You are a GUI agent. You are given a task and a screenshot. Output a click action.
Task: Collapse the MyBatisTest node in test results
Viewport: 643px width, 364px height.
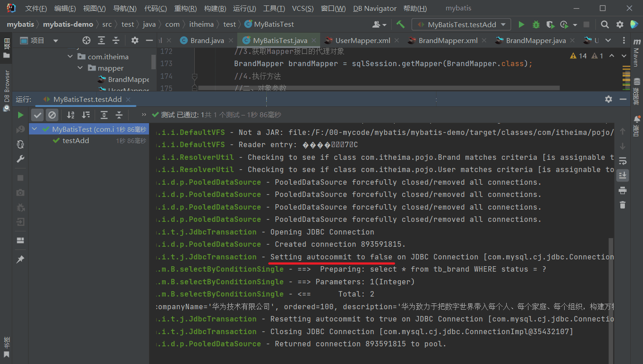(34, 129)
